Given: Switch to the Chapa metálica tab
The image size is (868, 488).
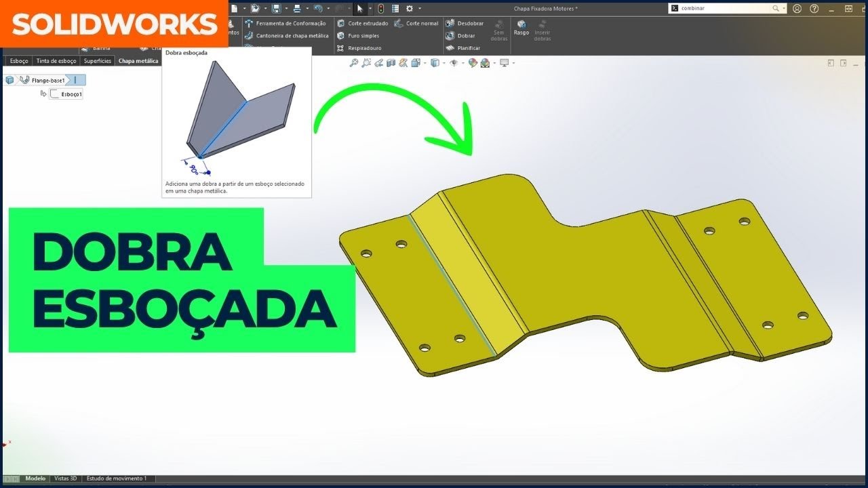Looking at the screenshot, I should tap(138, 60).
